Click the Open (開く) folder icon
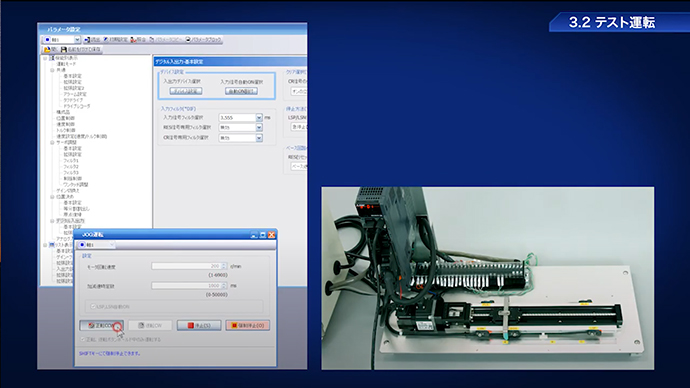Image resolution: width=690 pixels, height=388 pixels. (x=47, y=50)
